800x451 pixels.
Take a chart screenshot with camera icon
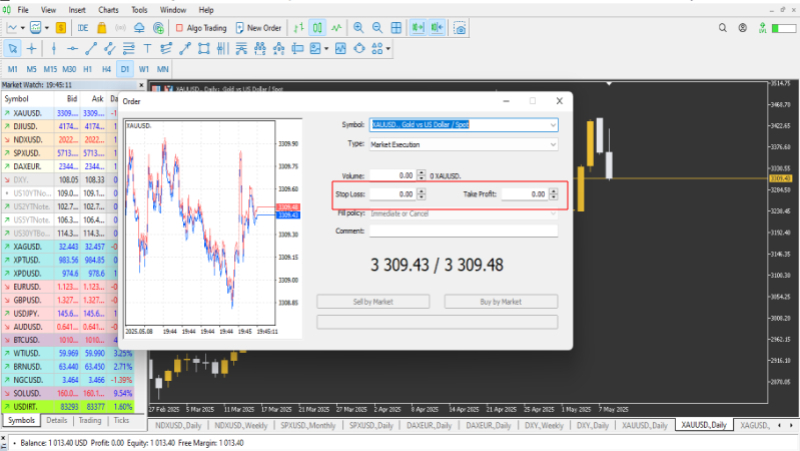tap(460, 28)
